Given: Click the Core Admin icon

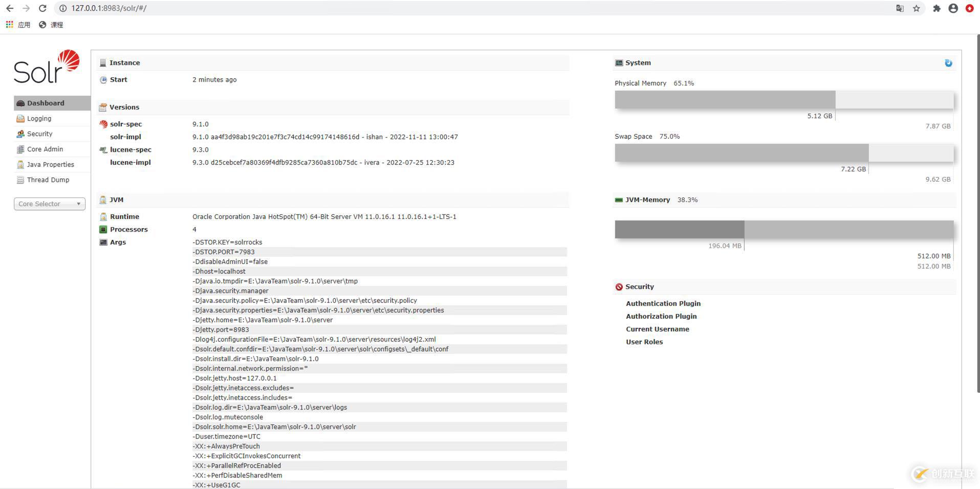Looking at the screenshot, I should 20,149.
